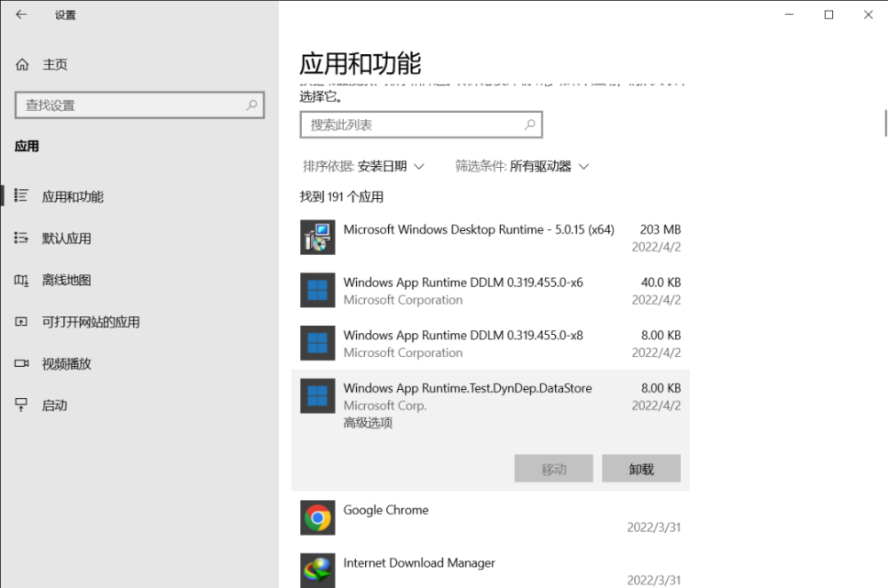The width and height of the screenshot is (888, 588).
Task: Open 高级选项 link
Action: pyautogui.click(x=368, y=423)
